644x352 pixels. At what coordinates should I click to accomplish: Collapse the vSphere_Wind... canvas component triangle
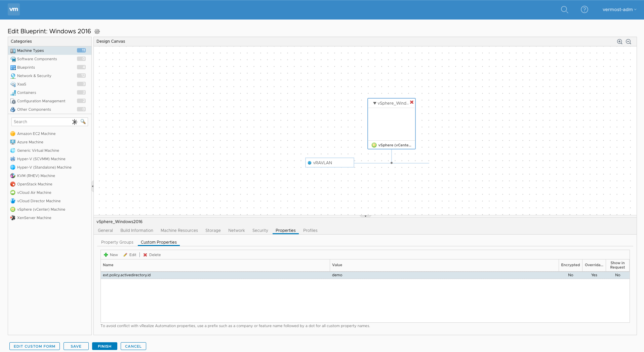pos(374,103)
